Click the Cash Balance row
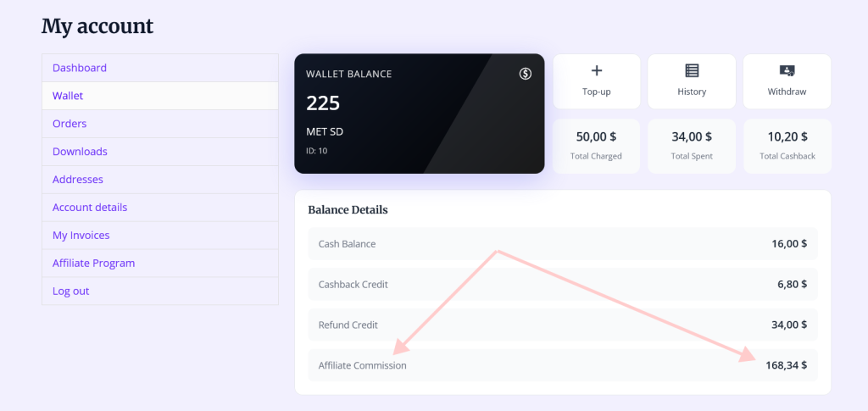868x411 pixels. (563, 243)
